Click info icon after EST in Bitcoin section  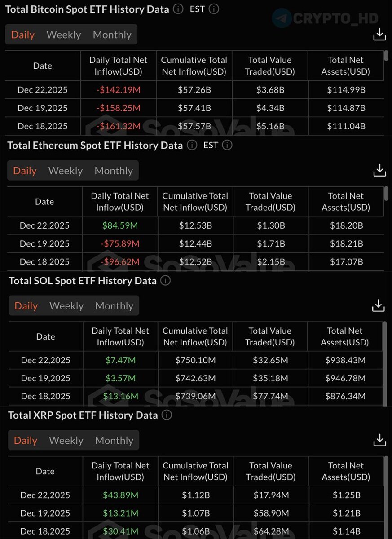pyautogui.click(x=214, y=9)
